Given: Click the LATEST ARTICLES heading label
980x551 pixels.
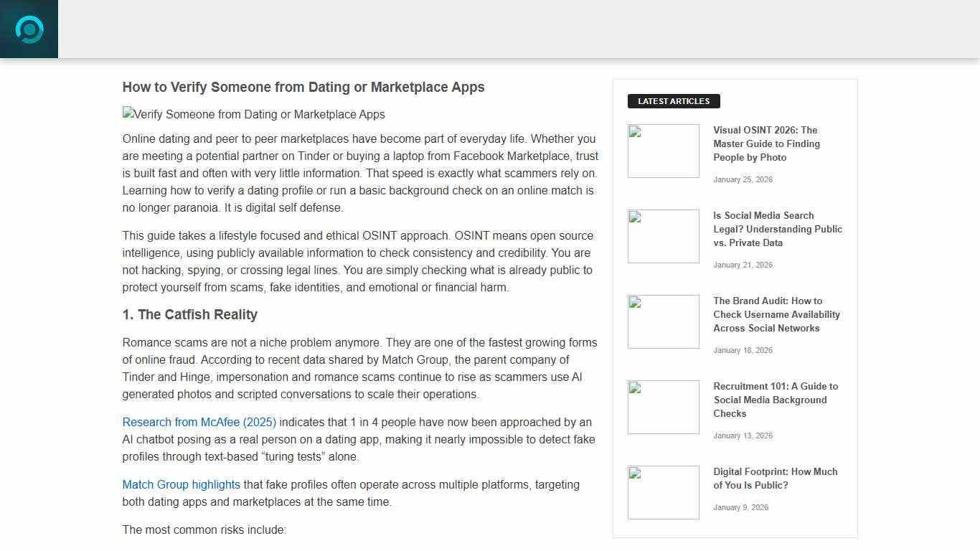Looking at the screenshot, I should (674, 100).
